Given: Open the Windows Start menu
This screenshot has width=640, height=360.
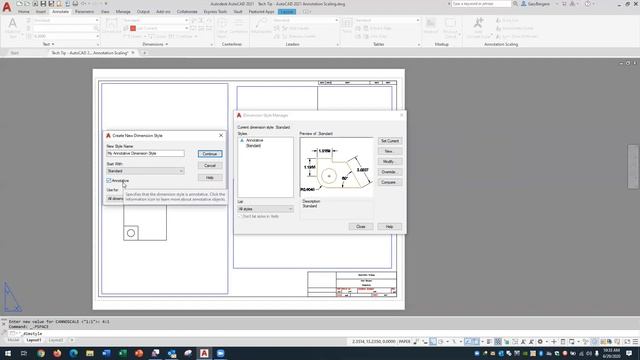Looking at the screenshot, I should pos(8,353).
